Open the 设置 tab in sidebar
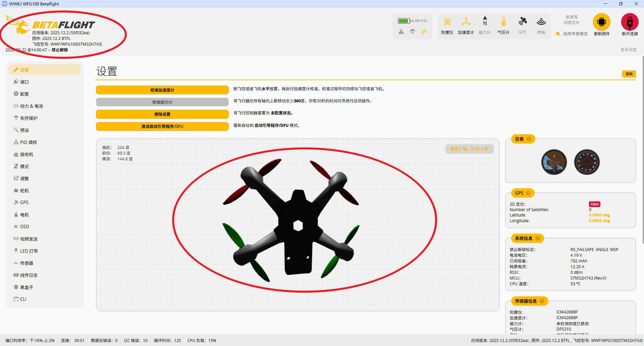This screenshot has width=644, height=346. [x=45, y=70]
